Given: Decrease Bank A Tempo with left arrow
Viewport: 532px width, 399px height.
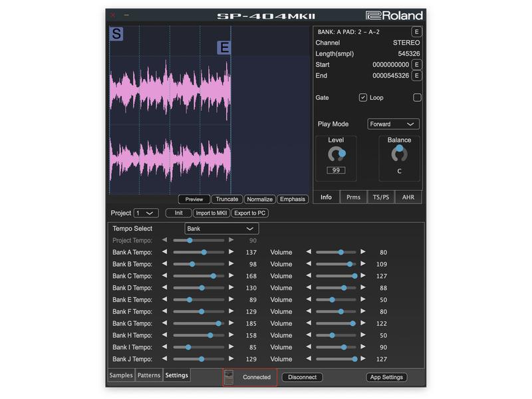Looking at the screenshot, I should tap(164, 252).
